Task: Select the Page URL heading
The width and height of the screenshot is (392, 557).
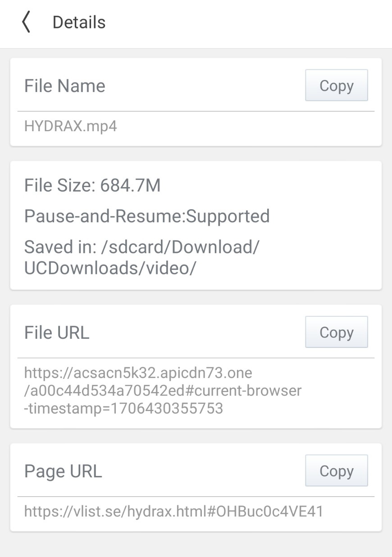Action: [x=63, y=471]
